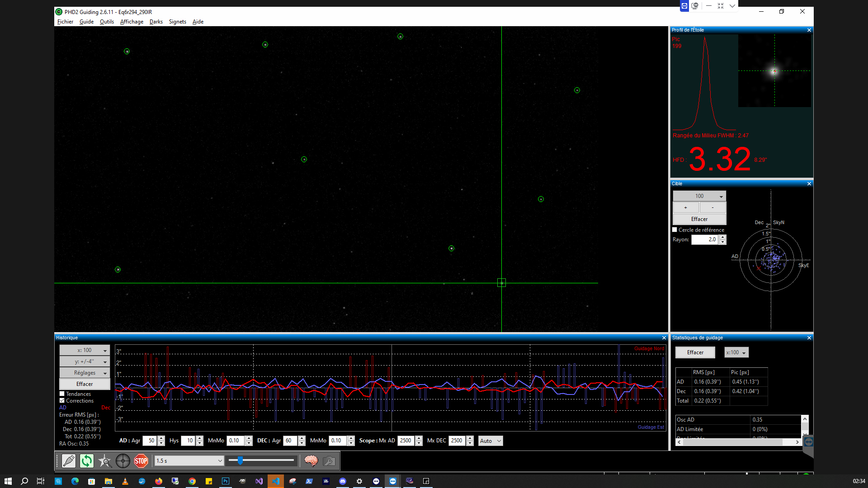This screenshot has height=488, width=868.
Task: Open camera settings wrench icon
Action: coord(329,461)
